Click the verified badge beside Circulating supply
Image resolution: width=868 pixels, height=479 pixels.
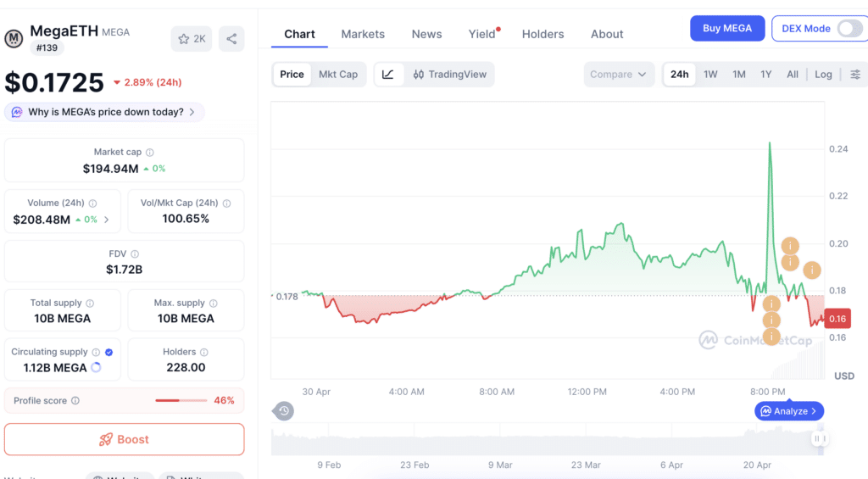109,352
